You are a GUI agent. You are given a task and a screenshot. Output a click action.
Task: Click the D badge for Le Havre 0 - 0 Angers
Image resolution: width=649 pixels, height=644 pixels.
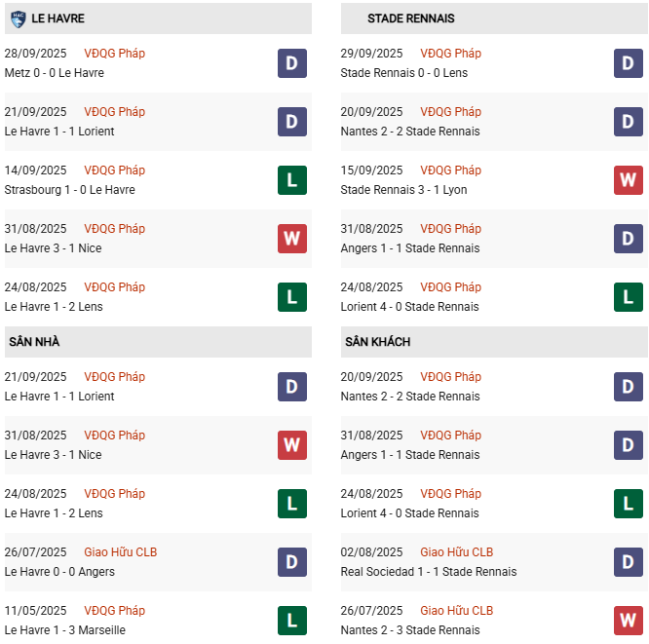(x=292, y=562)
